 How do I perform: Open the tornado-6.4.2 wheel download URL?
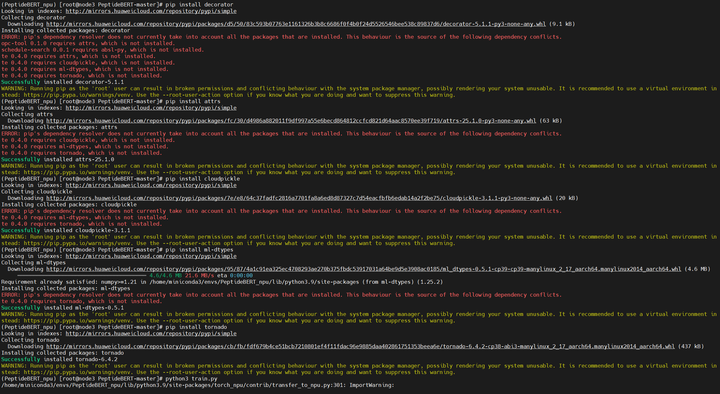pos(360,347)
